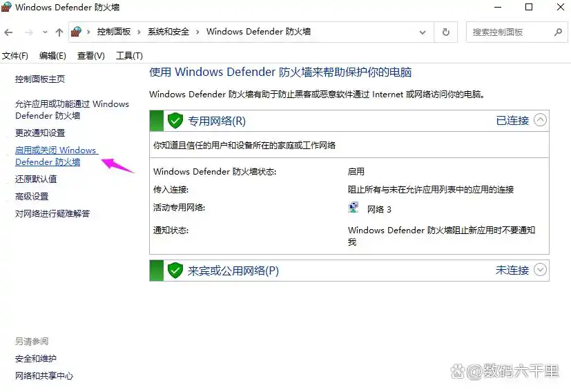Open 网络和共享中心 link
The image size is (571, 392).
[x=44, y=375]
